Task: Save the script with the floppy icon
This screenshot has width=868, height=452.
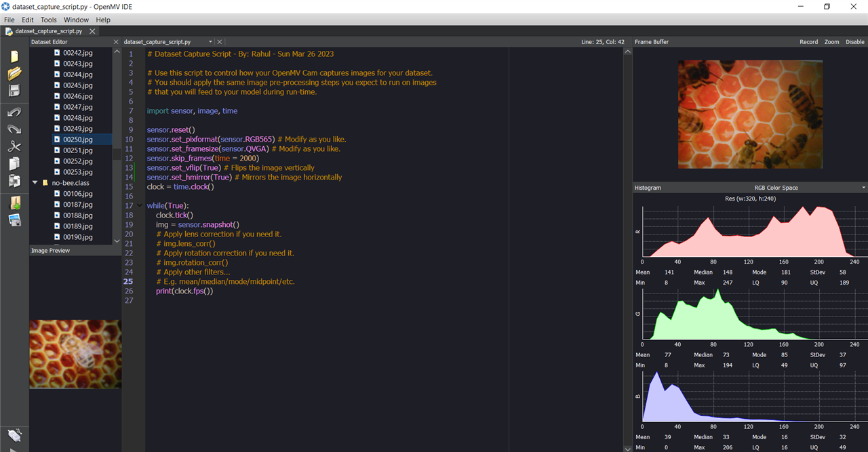Action: (x=14, y=91)
